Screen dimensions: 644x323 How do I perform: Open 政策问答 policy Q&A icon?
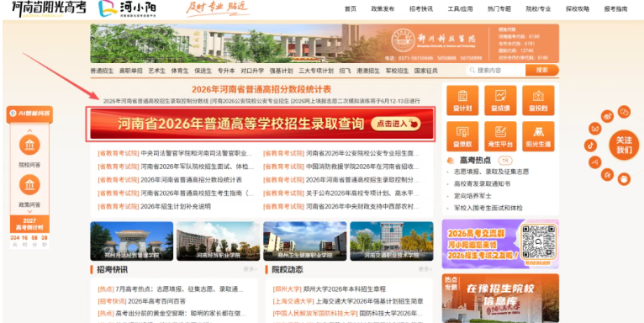[x=29, y=184]
